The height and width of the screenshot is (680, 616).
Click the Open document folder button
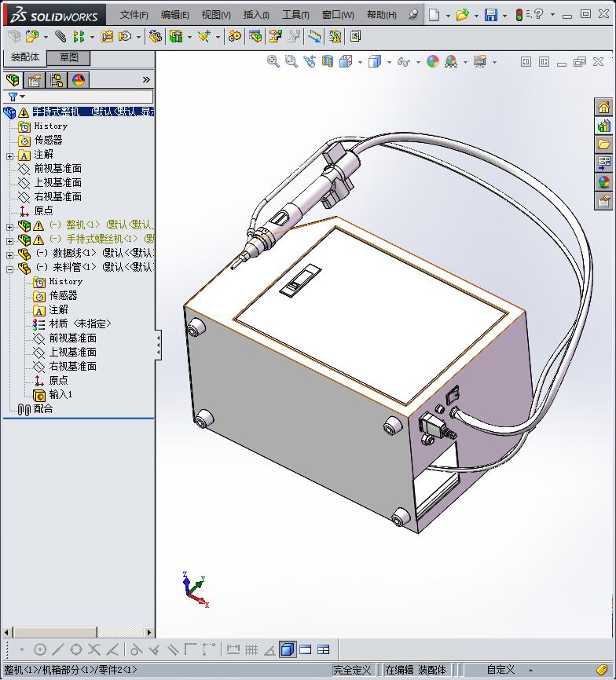pyautogui.click(x=463, y=15)
